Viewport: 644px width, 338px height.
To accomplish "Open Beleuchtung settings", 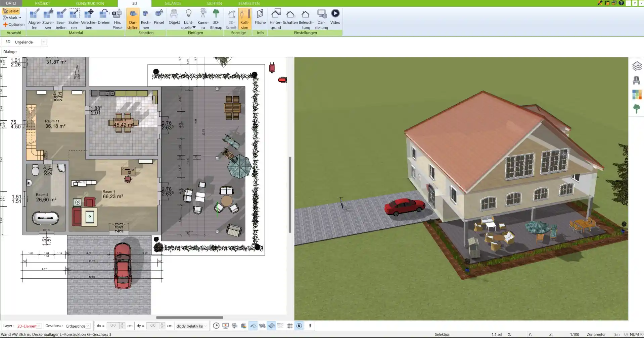I will [x=306, y=19].
